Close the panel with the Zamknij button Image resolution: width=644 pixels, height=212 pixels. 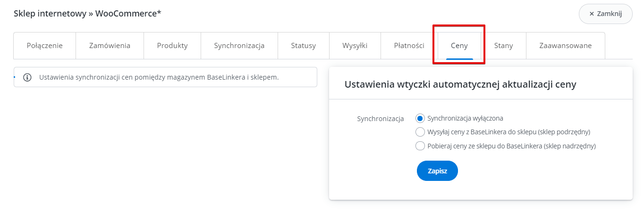tap(605, 14)
